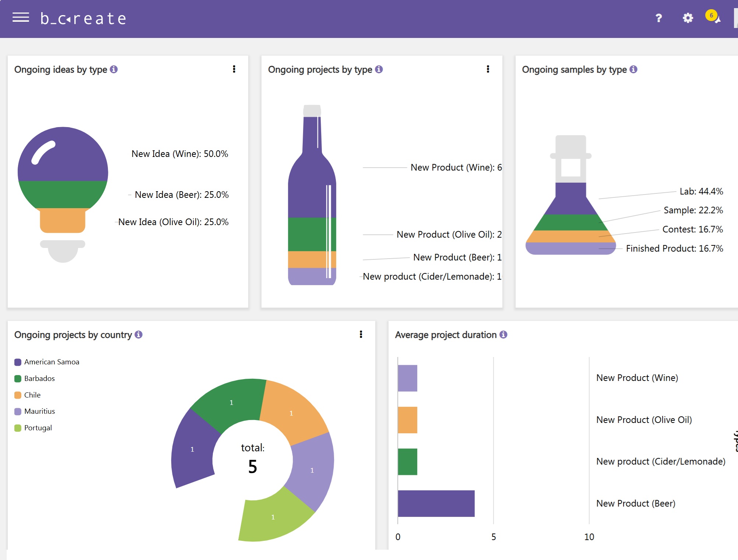Click the Portugal legend color swatch
The width and height of the screenshot is (738, 560).
tap(18, 428)
